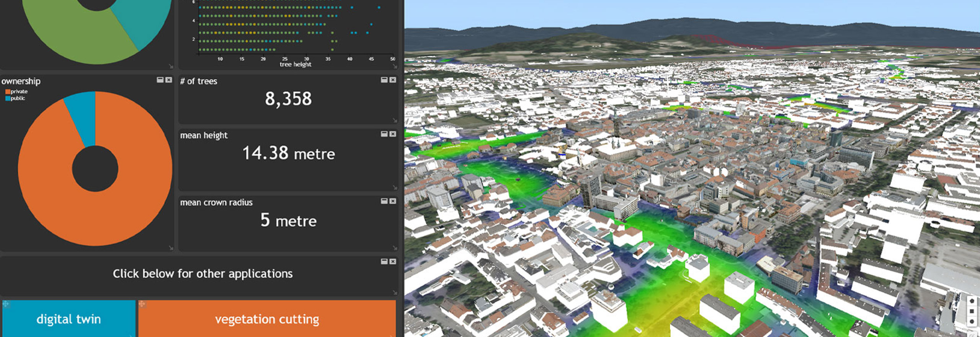Screen dimensions: 980x337
Task: Click the move icon on vegetation cutting tile
Action: 142,304
